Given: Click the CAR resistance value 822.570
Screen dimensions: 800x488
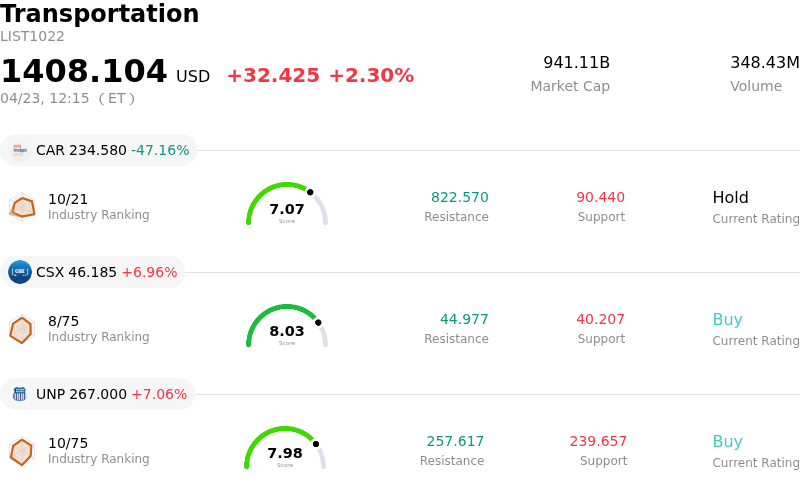Looking at the screenshot, I should coord(459,198).
